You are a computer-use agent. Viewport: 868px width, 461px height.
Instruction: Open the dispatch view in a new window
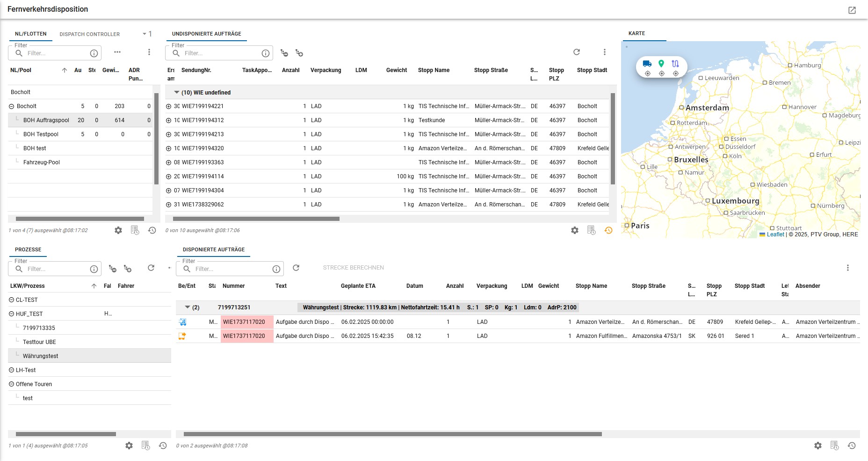[x=852, y=10]
